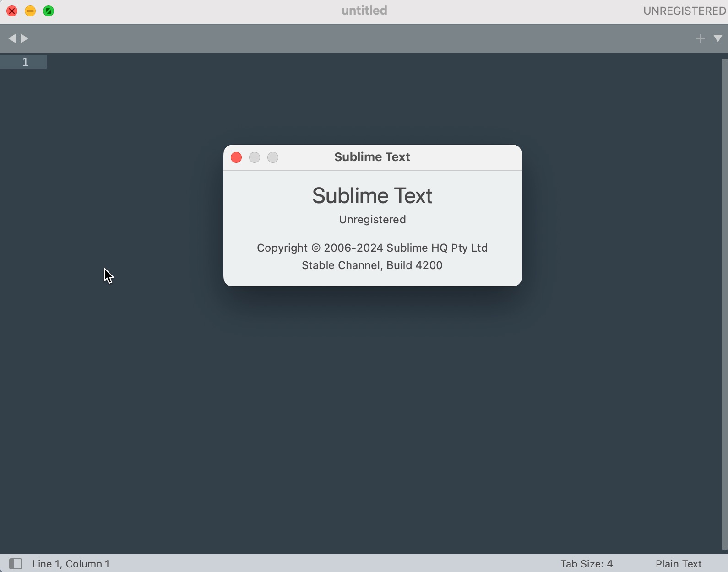Click the Unregistered text in the about dialog
Viewport: 728px width, 572px height.
tap(372, 220)
